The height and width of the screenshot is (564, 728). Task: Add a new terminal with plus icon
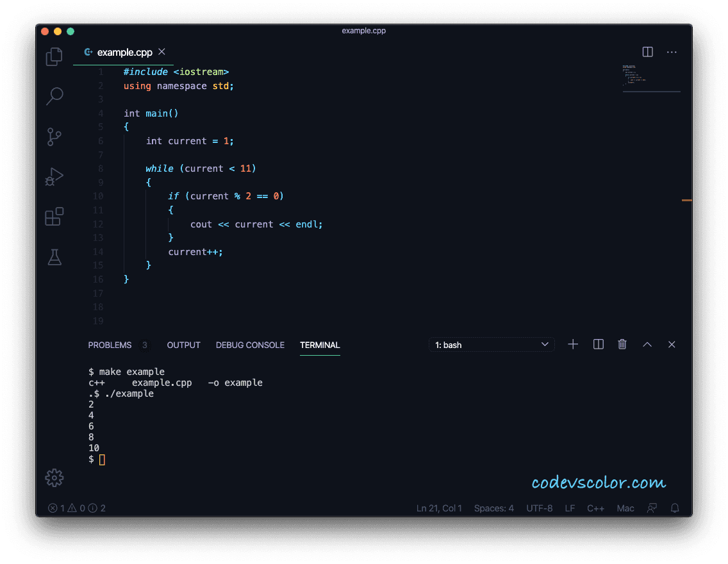pos(573,345)
